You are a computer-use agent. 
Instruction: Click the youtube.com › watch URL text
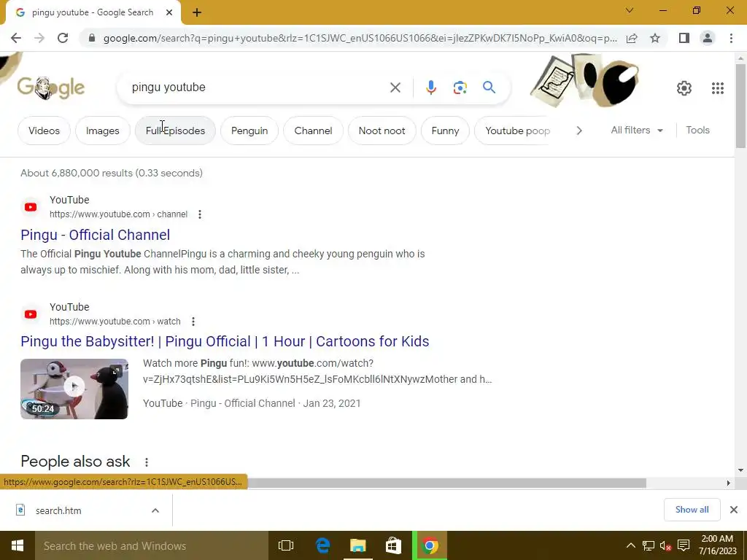click(x=115, y=322)
